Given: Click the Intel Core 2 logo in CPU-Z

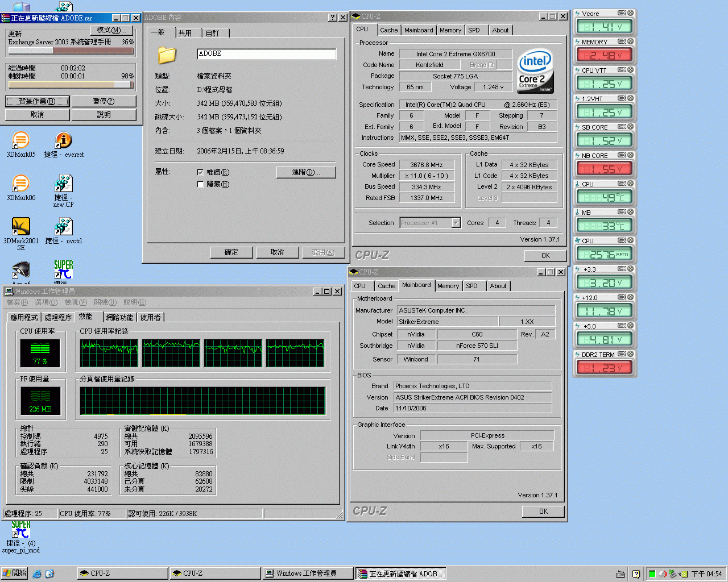Looking at the screenshot, I should [535, 70].
